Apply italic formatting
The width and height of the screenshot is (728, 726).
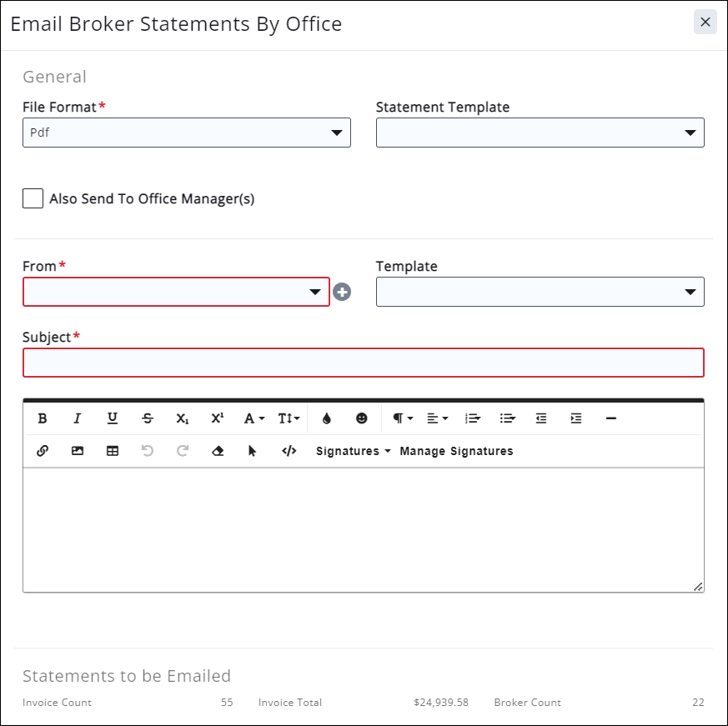78,418
